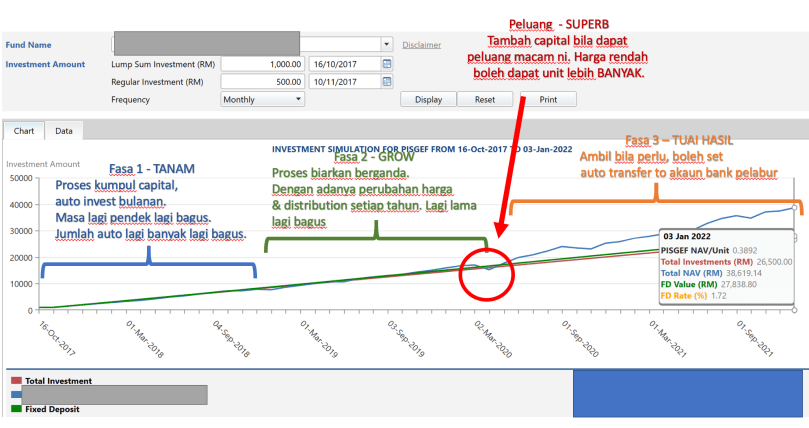Click the green Fixed Deposit legend swatch
This screenshot has width=809, height=428.
pyautogui.click(x=16, y=408)
